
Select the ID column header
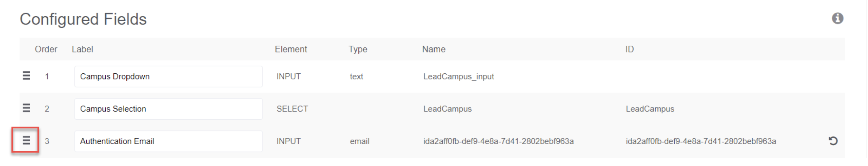pos(629,49)
